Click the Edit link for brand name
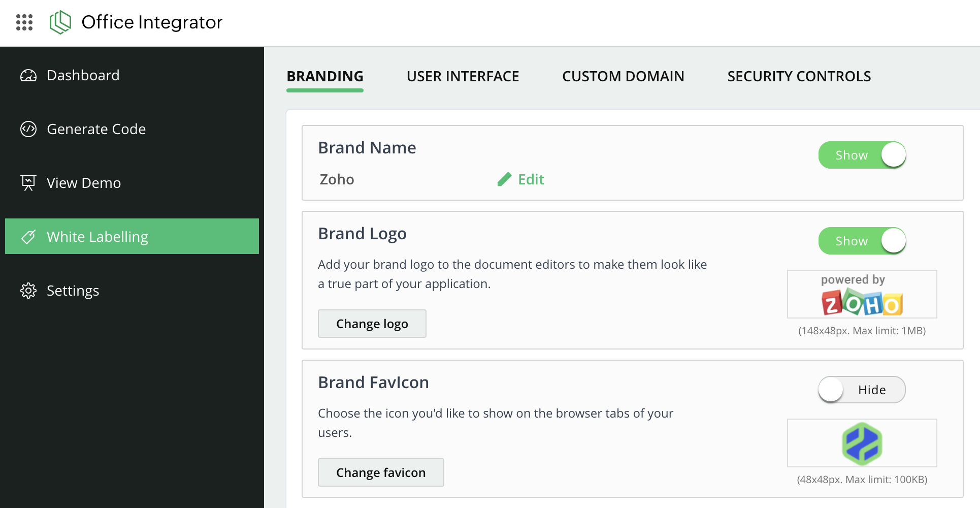 pyautogui.click(x=531, y=179)
